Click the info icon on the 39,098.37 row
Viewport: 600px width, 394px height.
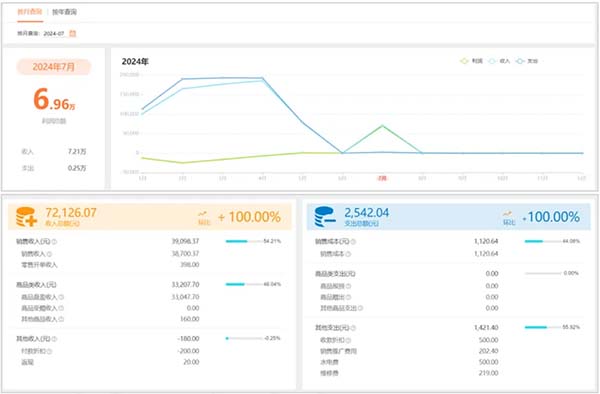click(54, 242)
